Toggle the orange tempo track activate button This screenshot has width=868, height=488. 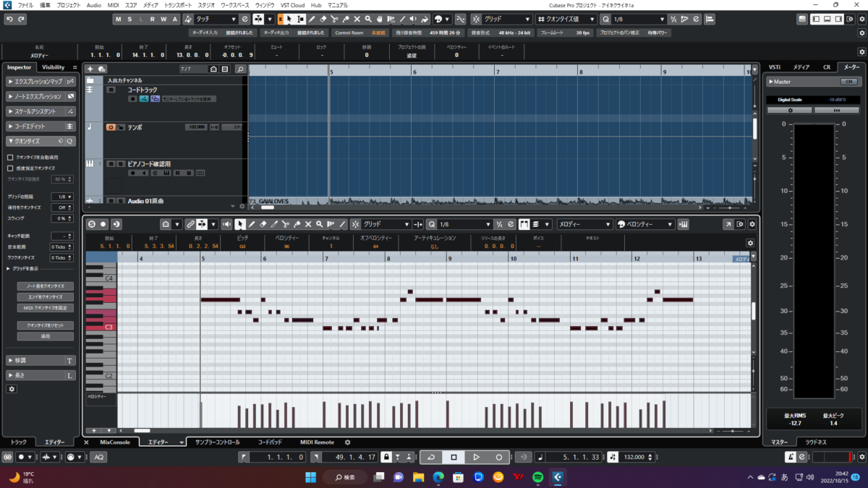(x=111, y=127)
